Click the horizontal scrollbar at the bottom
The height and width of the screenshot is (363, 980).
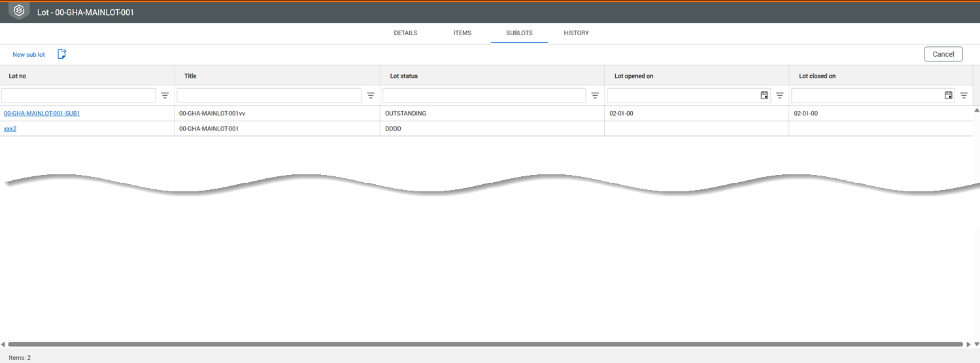click(x=484, y=344)
